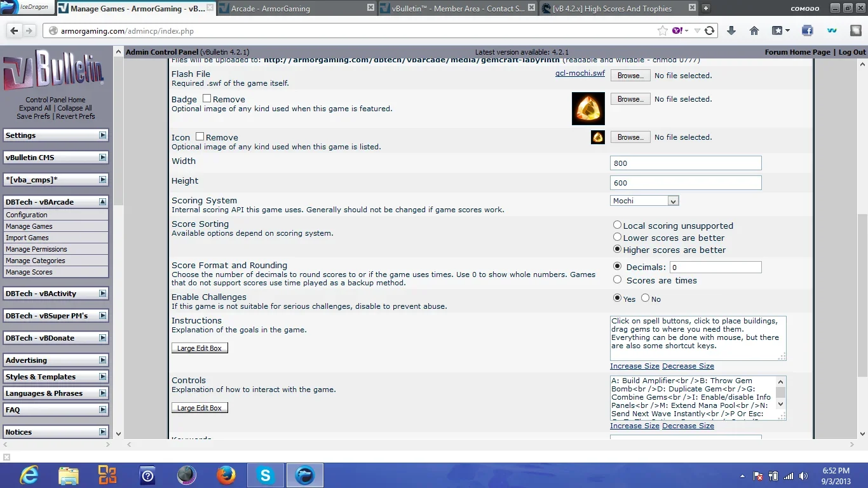868x488 pixels.
Task: Click the large gem badge image
Action: pos(588,109)
